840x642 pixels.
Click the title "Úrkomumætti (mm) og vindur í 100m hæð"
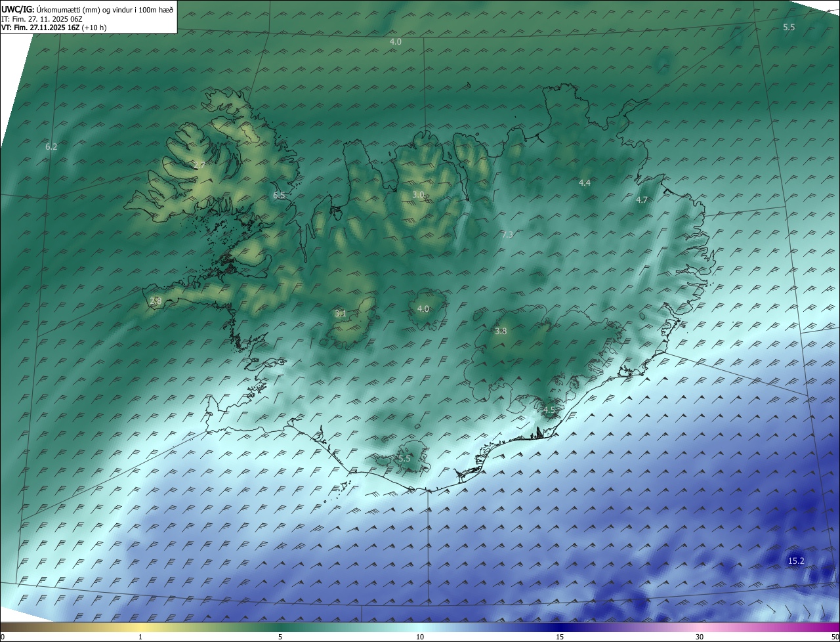104,9
